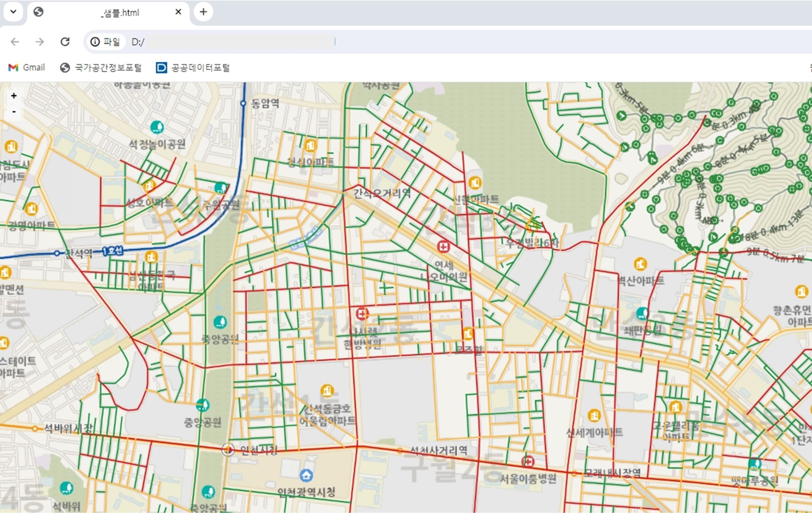Image resolution: width=812 pixels, height=513 pixels.
Task: Open a new browser tab
Action: [x=203, y=12]
